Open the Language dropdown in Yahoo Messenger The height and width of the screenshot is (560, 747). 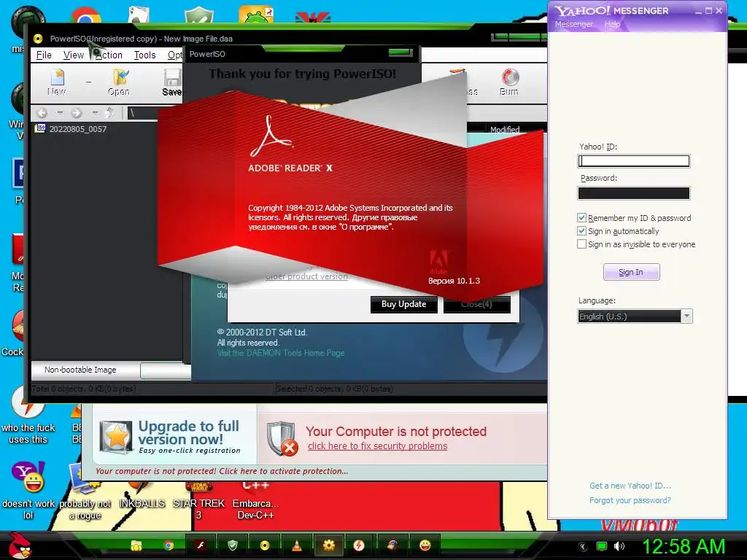[686, 316]
